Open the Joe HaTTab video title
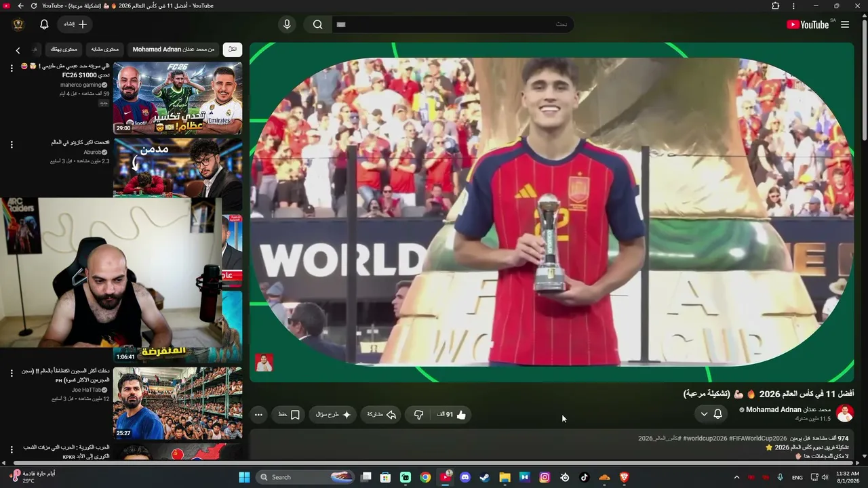The height and width of the screenshot is (488, 868). [67, 375]
